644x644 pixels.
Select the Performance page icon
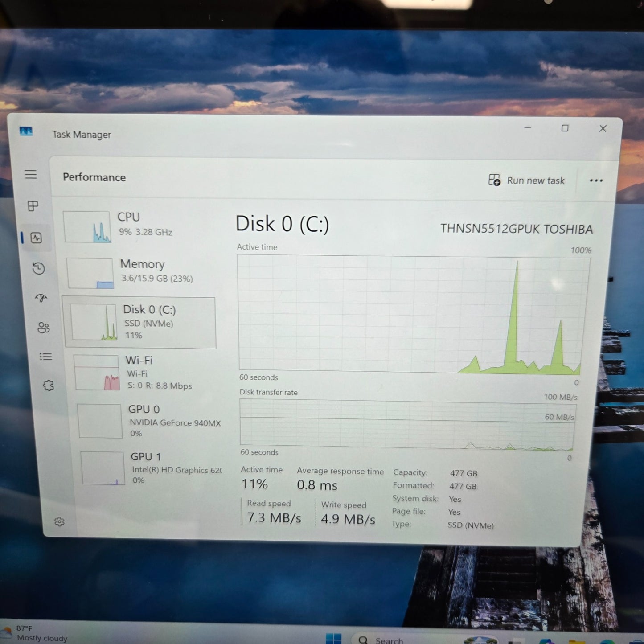(36, 238)
